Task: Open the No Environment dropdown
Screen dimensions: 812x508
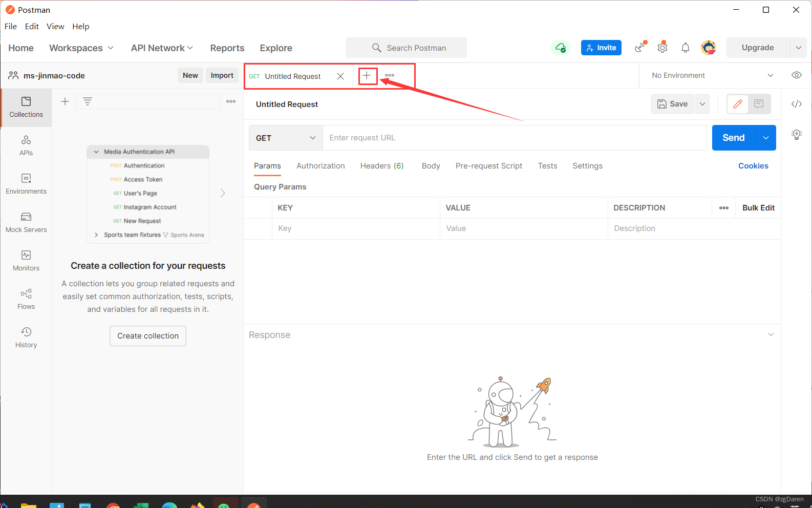Action: click(x=712, y=75)
